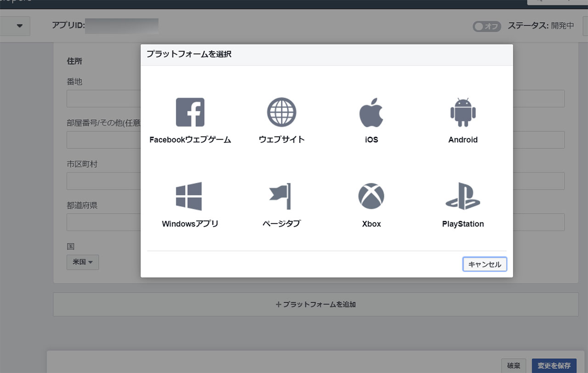Focus the 都道府県 input field
The height and width of the screenshot is (373, 588).
103,222
